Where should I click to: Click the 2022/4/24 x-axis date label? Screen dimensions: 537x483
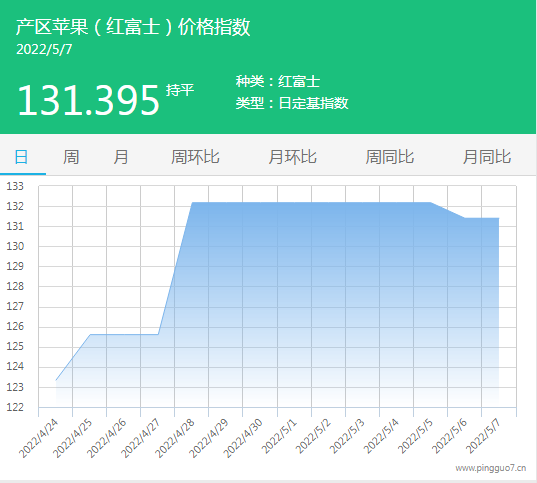click(38, 438)
